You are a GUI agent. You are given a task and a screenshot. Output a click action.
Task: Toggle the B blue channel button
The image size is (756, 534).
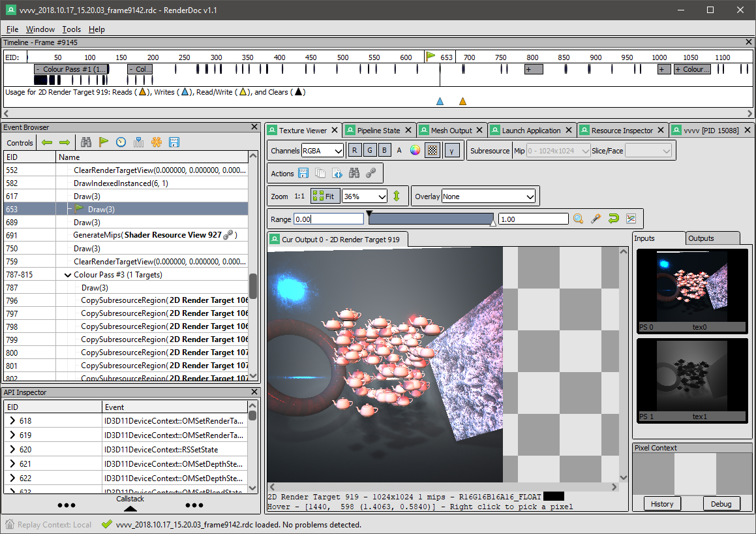[384, 151]
